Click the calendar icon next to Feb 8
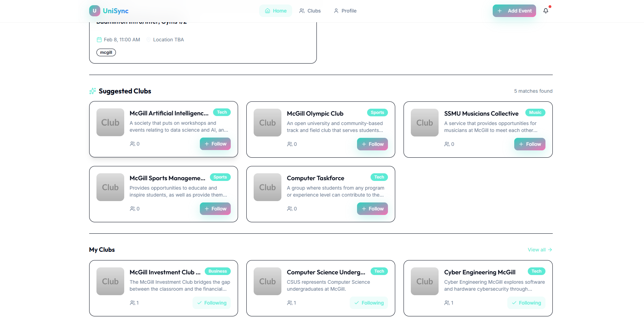The height and width of the screenshot is (324, 644). [99, 40]
